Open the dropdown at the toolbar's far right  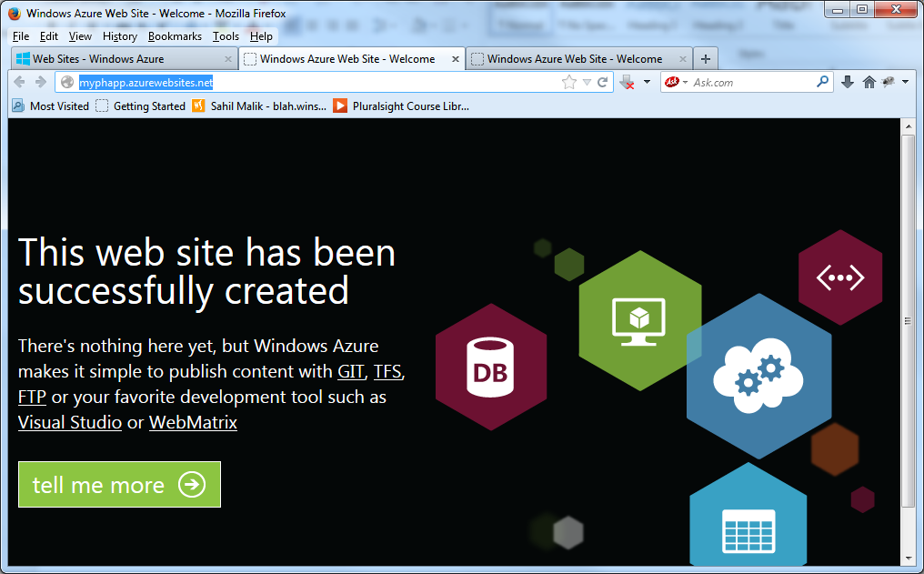[x=904, y=81]
